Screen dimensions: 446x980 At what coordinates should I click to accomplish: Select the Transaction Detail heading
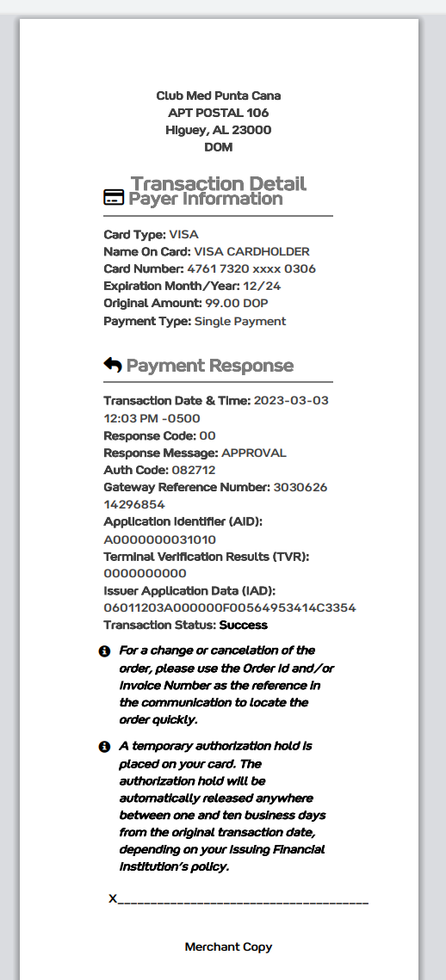219,183
